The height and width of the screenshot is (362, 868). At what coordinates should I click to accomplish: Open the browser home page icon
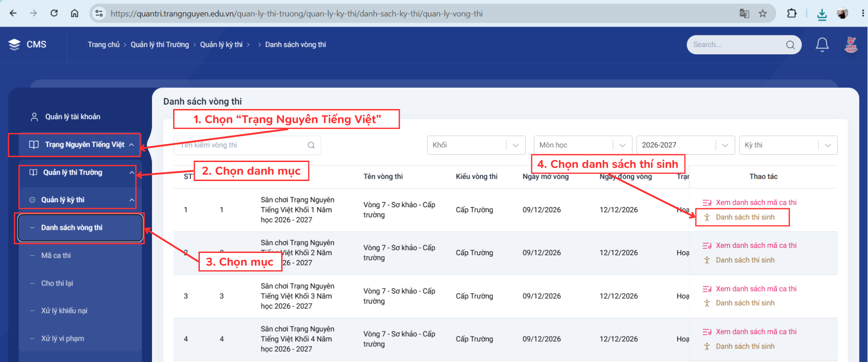[x=75, y=13]
